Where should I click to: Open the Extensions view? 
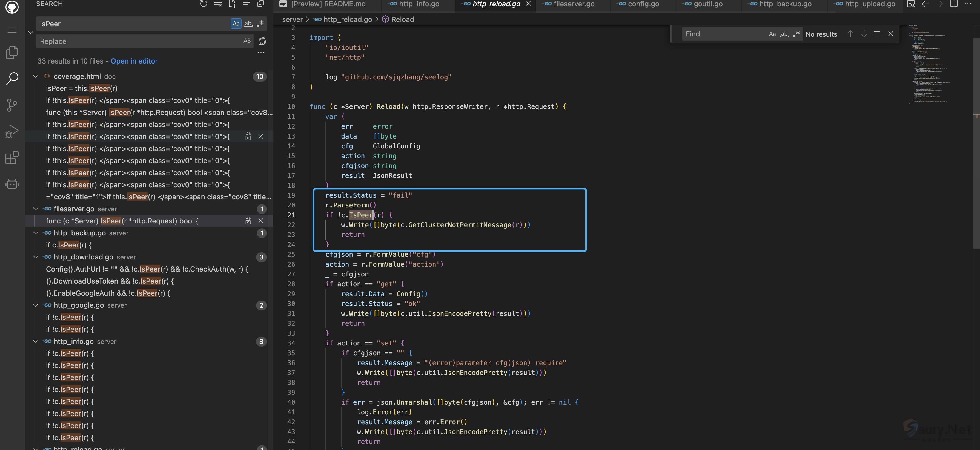12,158
